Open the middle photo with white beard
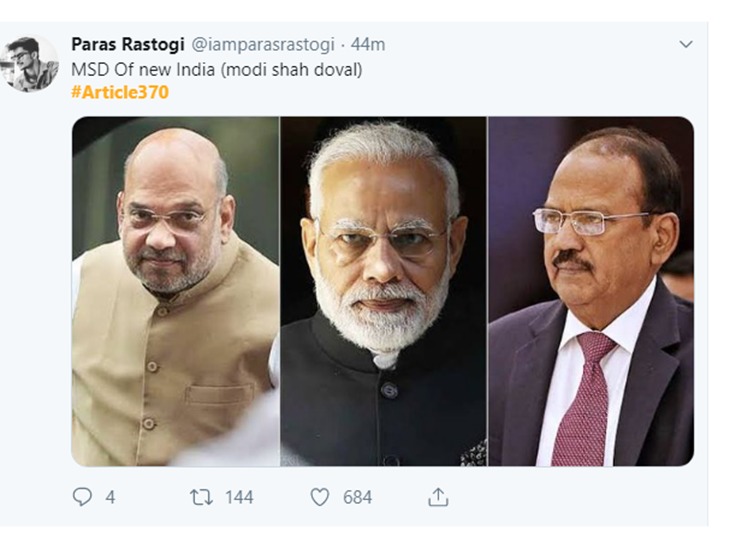The image size is (730, 548). [383, 291]
